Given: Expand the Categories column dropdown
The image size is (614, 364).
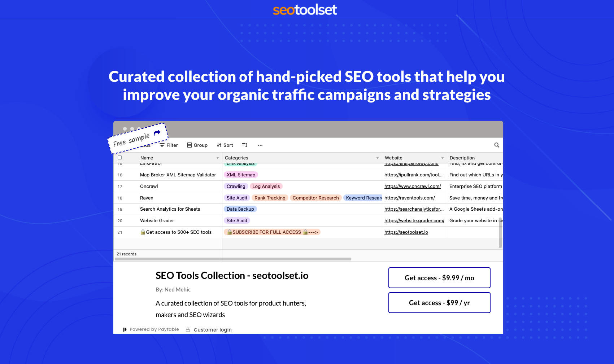Looking at the screenshot, I should [378, 158].
